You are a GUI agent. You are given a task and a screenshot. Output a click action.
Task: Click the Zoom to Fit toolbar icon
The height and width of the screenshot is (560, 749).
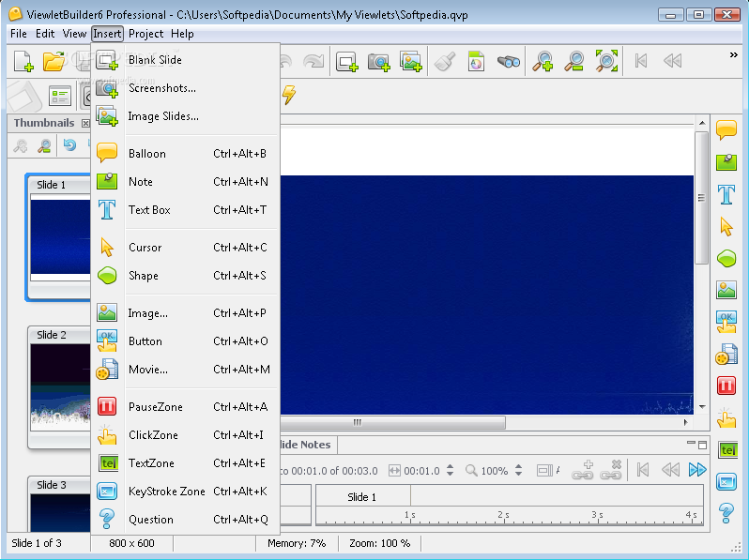click(606, 61)
